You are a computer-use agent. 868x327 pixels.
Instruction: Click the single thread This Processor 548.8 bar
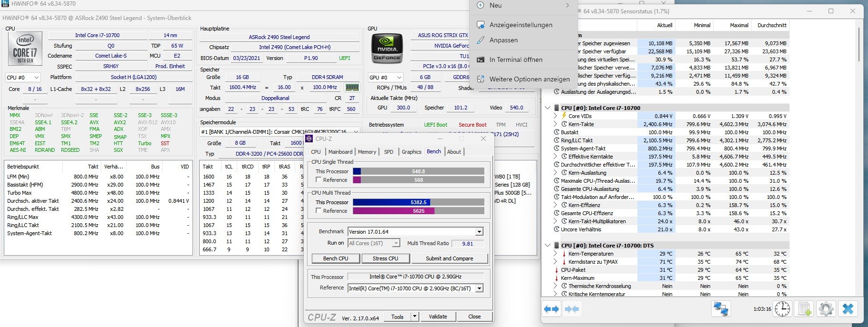[x=418, y=171]
